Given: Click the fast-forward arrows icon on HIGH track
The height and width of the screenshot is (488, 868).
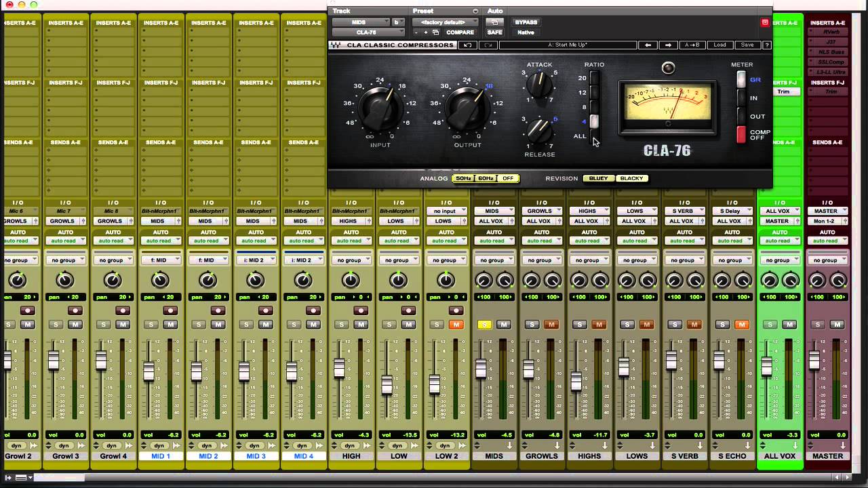Looking at the screenshot, I should click(368, 445).
